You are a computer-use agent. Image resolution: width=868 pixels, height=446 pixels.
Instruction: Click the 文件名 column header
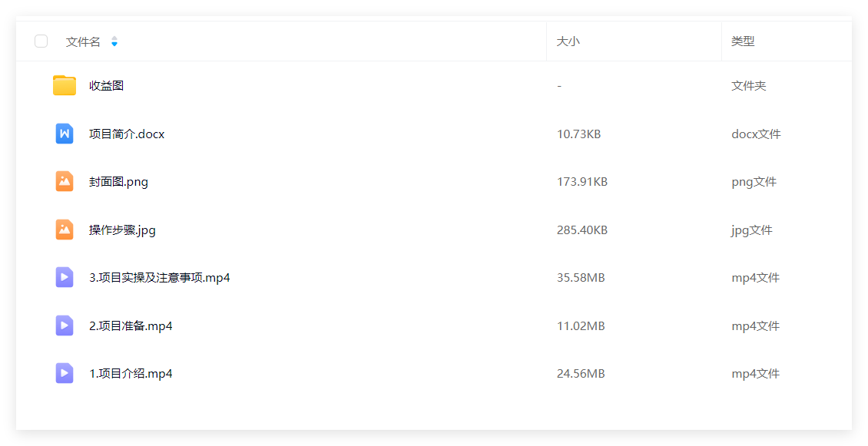pos(83,41)
